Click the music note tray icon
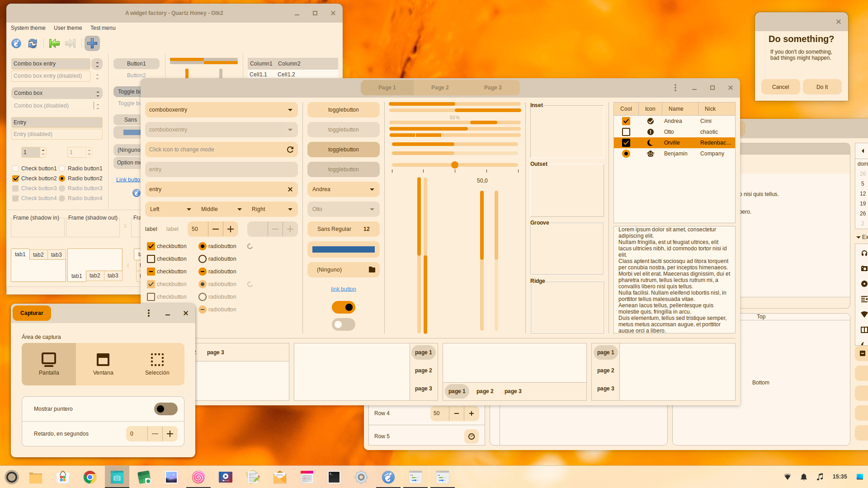Image resolution: width=868 pixels, height=488 pixels. click(820, 477)
